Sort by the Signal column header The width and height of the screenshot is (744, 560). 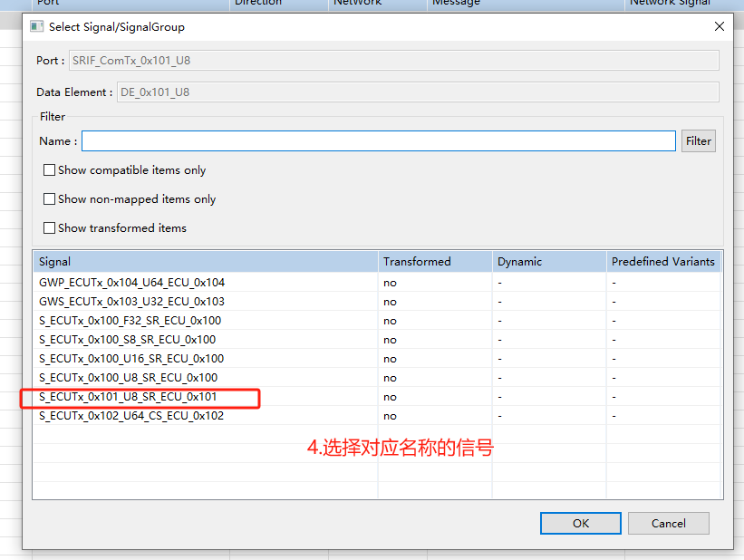tap(205, 262)
